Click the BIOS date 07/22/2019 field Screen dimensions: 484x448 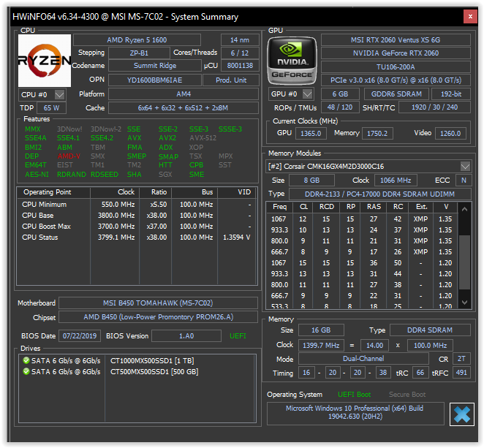(80, 336)
